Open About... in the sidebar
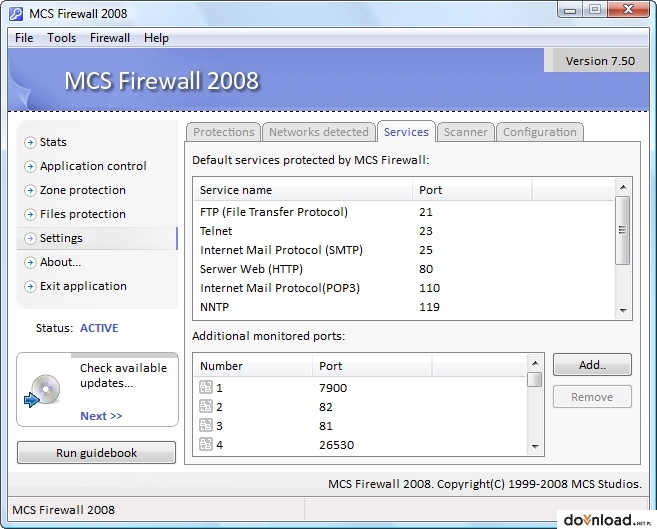 click(x=60, y=262)
